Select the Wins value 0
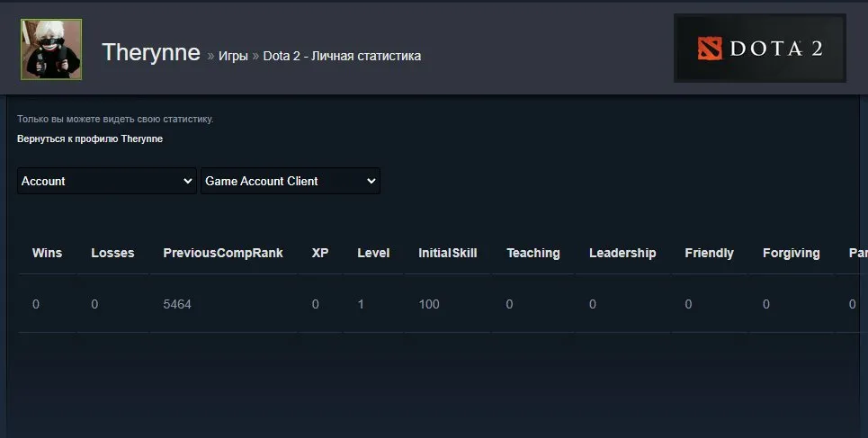Image resolution: width=868 pixels, height=438 pixels. pyautogui.click(x=36, y=304)
